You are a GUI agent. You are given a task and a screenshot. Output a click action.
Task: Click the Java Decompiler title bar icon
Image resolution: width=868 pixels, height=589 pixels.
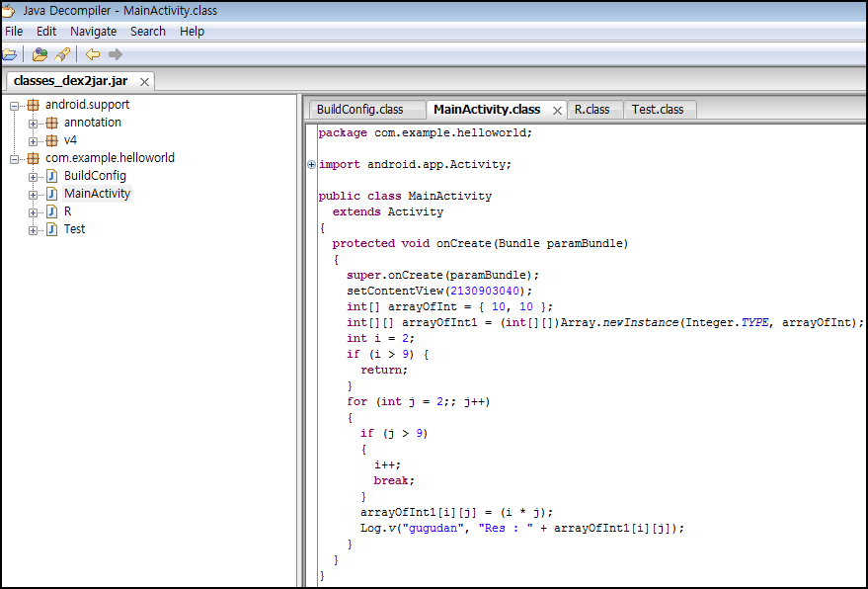8,10
